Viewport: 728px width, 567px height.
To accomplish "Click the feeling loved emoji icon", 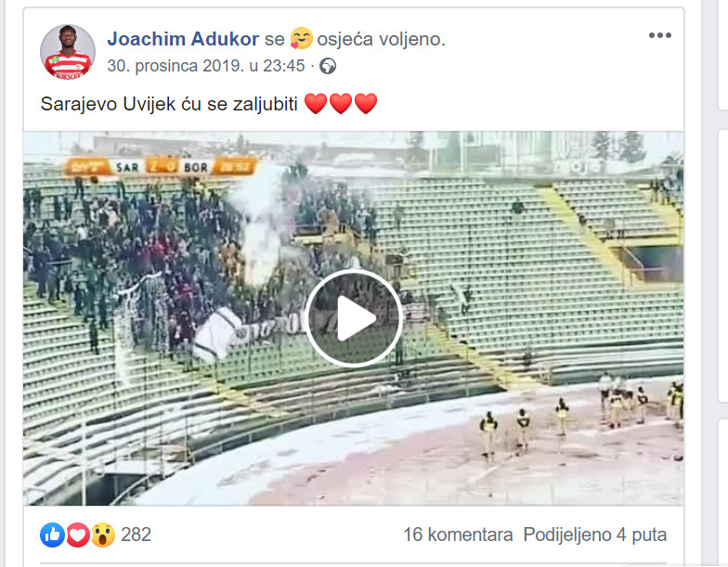I will [301, 39].
